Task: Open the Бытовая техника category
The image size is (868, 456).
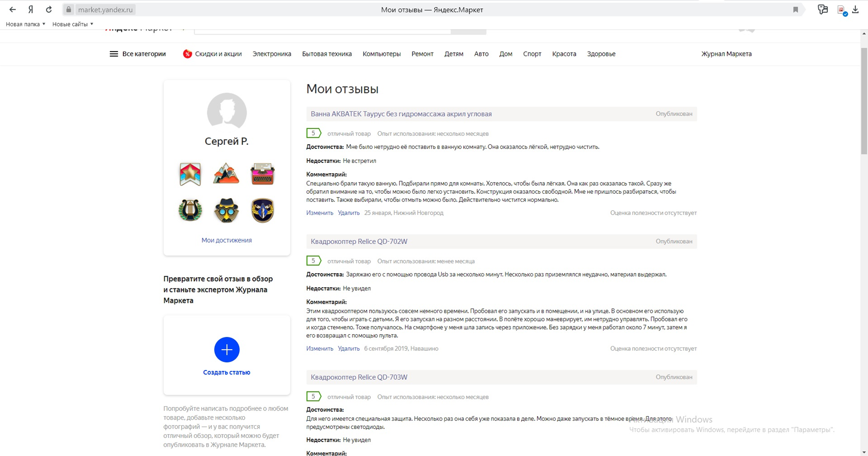Action: (x=327, y=54)
